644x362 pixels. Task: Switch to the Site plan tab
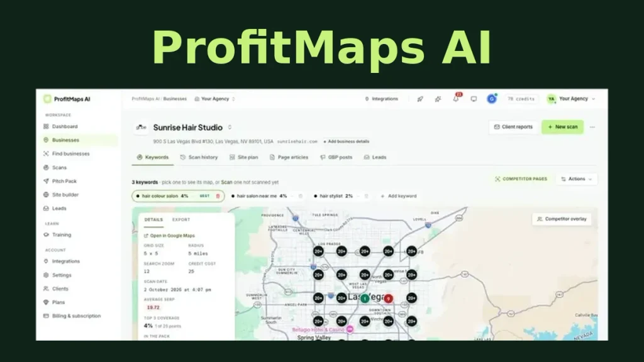click(244, 157)
